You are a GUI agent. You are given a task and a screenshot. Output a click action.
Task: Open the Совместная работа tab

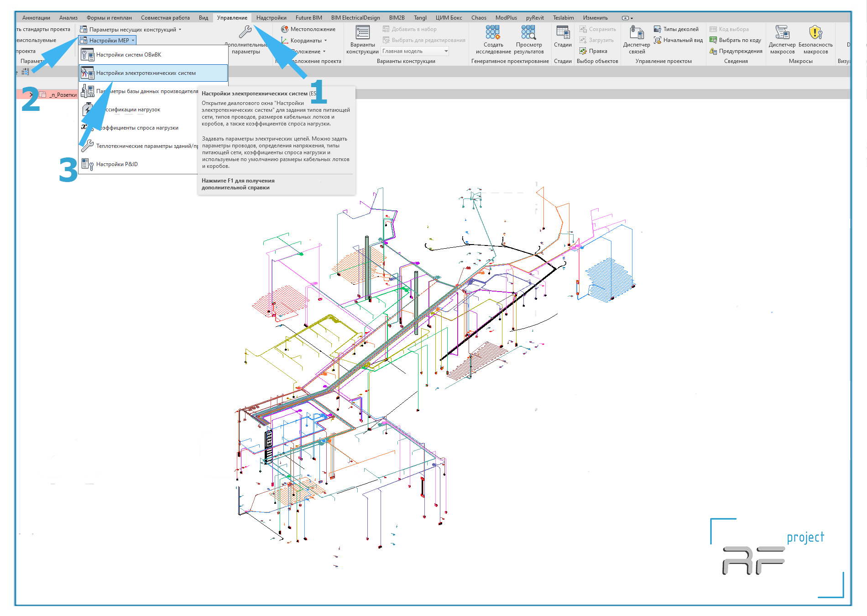pos(165,18)
